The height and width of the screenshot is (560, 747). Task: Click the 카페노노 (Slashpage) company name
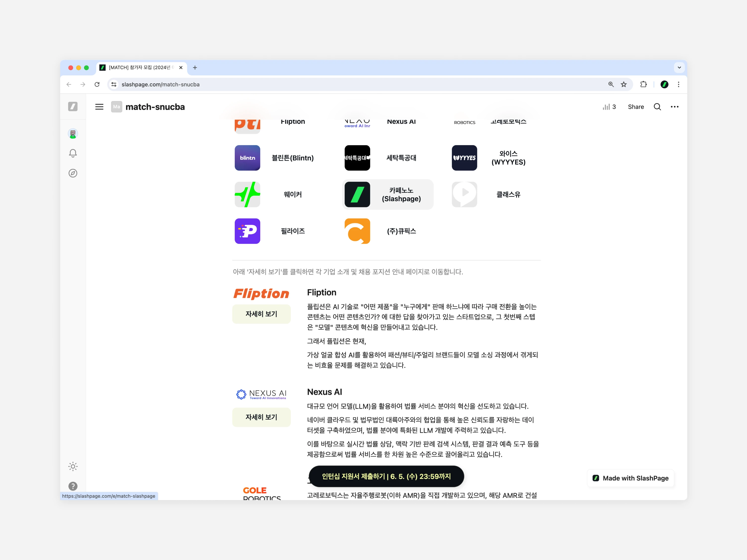(x=401, y=194)
